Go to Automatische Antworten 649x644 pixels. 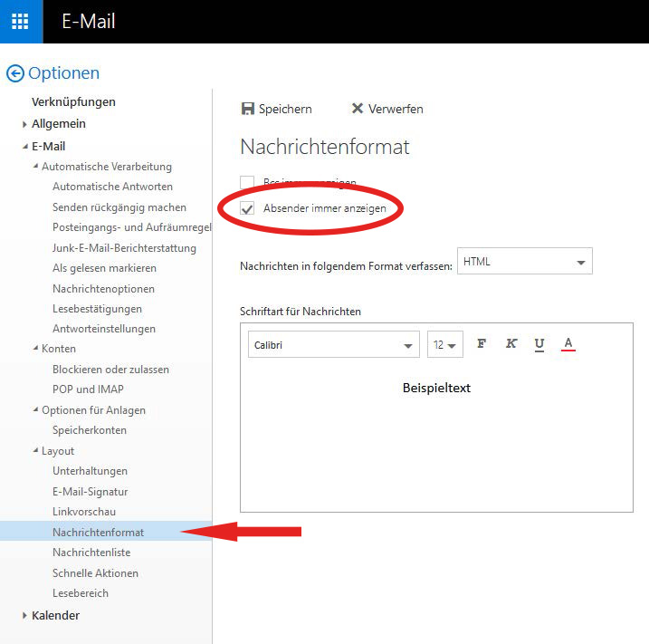pyautogui.click(x=112, y=187)
